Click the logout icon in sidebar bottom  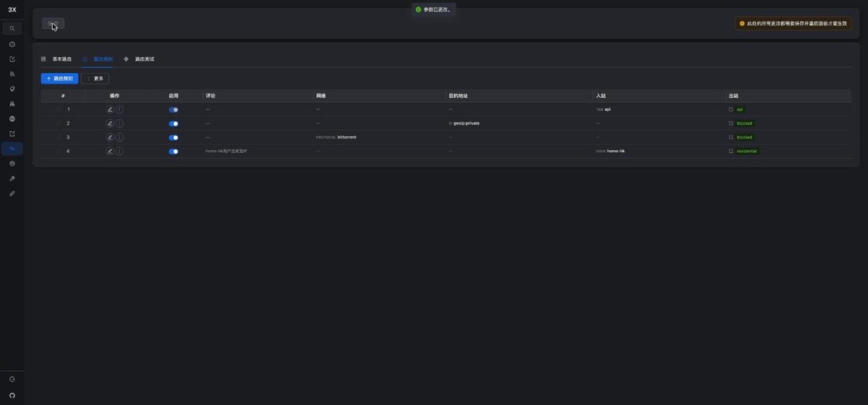tap(12, 380)
